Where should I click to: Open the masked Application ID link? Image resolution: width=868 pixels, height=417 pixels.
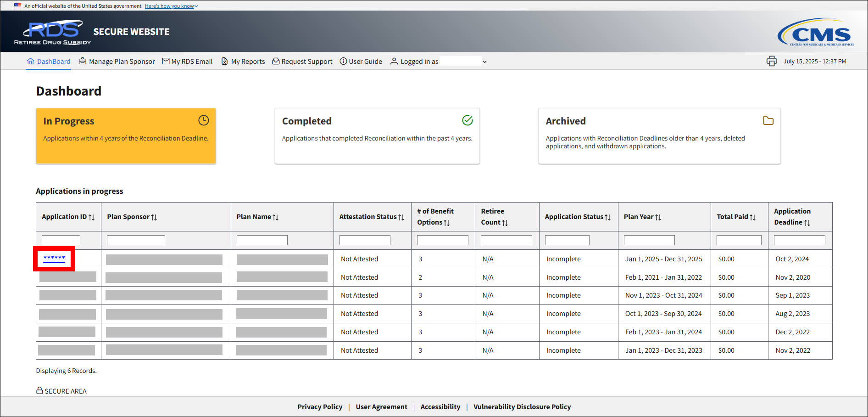(54, 258)
